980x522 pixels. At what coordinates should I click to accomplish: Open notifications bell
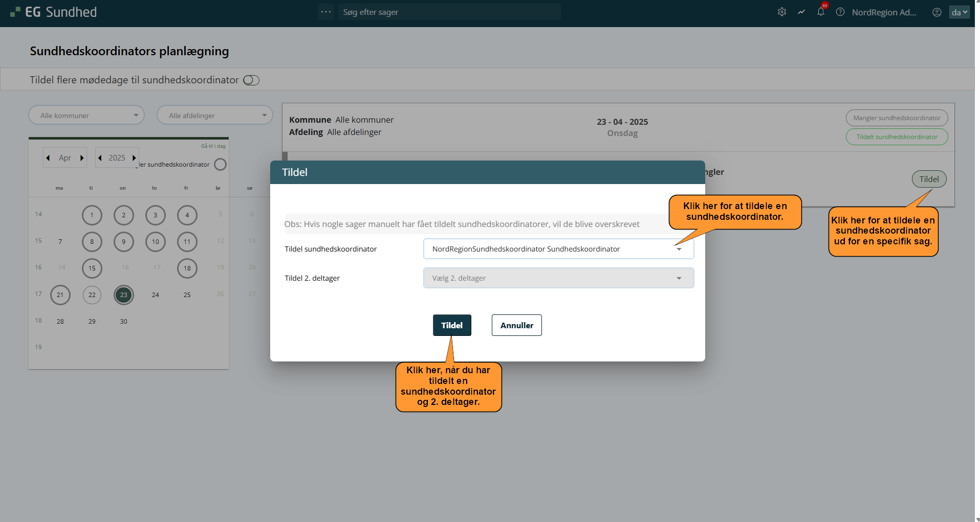point(820,12)
